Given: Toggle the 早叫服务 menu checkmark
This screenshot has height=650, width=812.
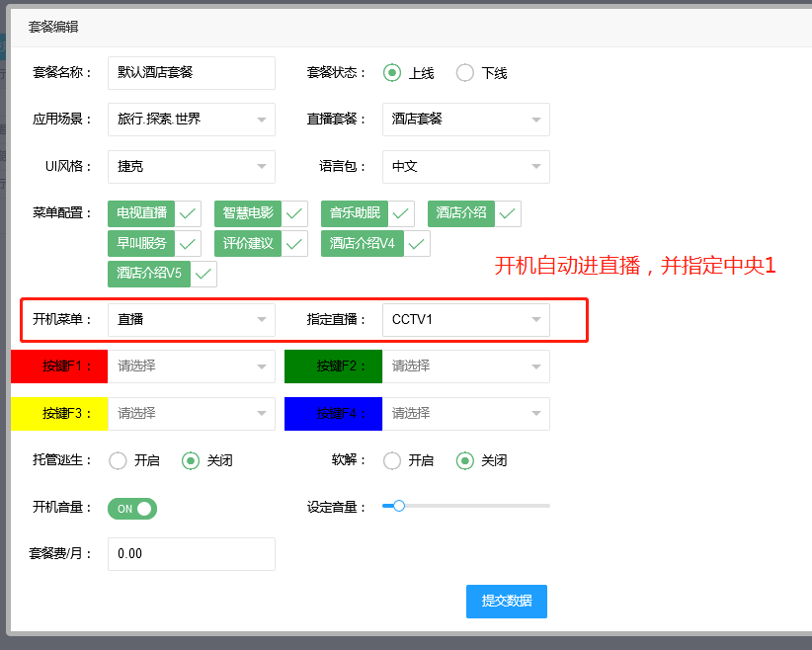Looking at the screenshot, I should (188, 243).
